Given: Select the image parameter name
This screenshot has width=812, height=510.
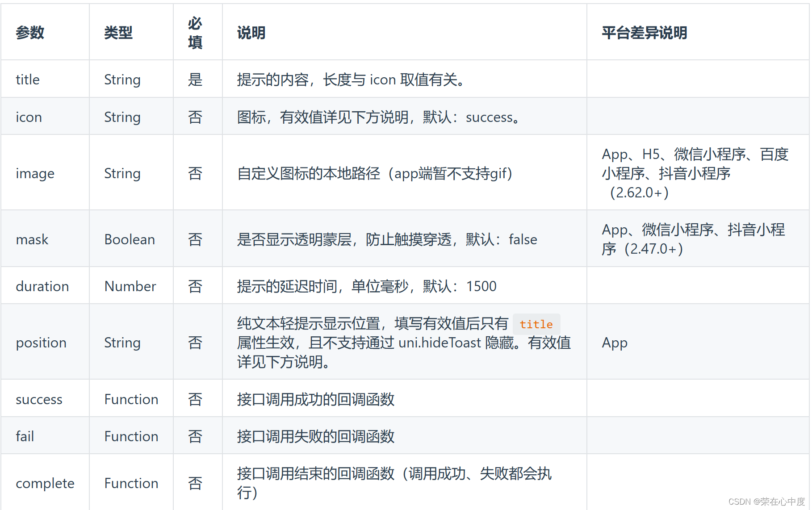Looking at the screenshot, I should tap(35, 173).
